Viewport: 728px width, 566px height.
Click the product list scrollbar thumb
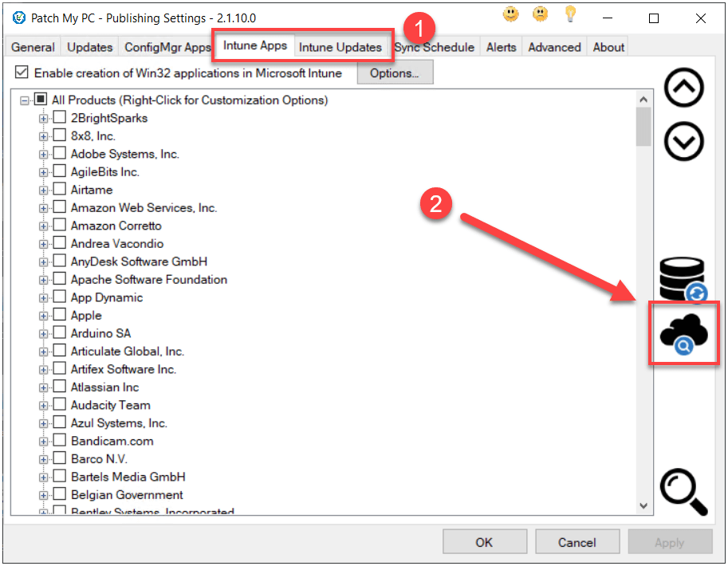click(x=643, y=127)
